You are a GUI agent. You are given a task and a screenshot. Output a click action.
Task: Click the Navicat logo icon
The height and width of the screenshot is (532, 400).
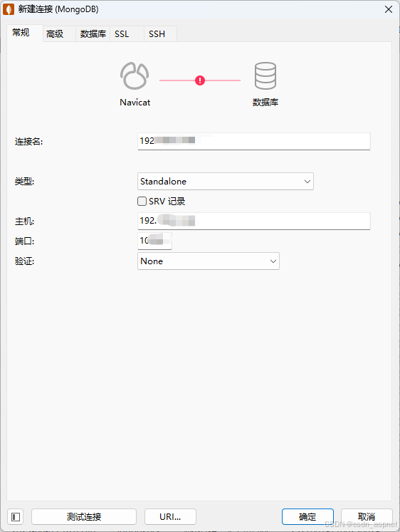pyautogui.click(x=135, y=75)
